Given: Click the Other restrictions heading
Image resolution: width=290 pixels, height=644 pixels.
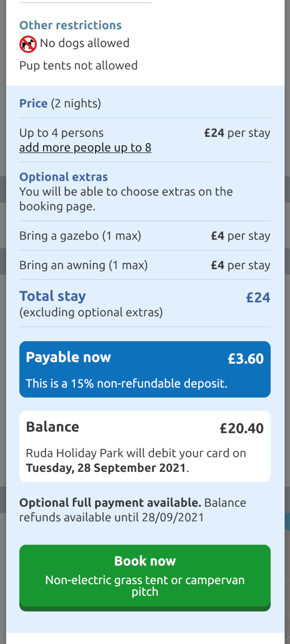Looking at the screenshot, I should coord(70,25).
